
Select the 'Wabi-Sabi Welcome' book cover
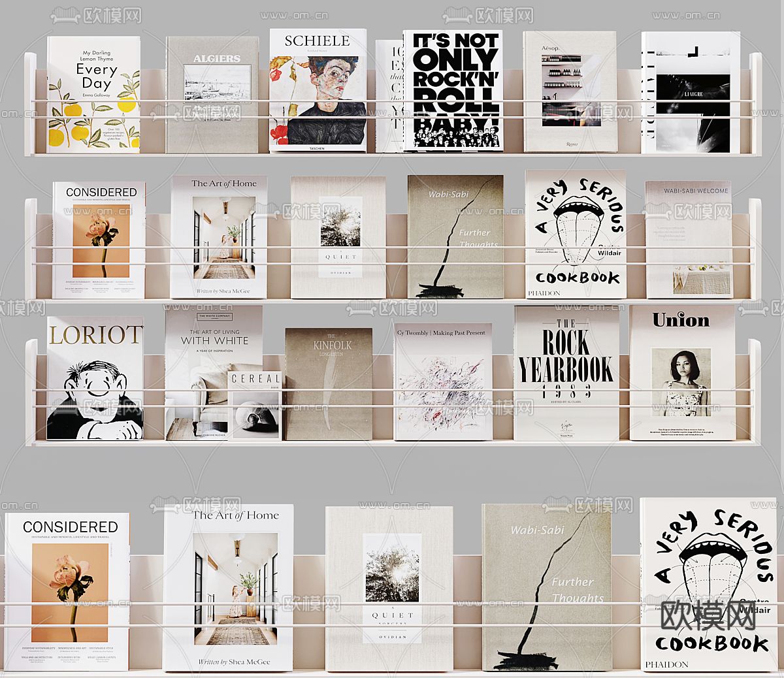tap(695, 239)
